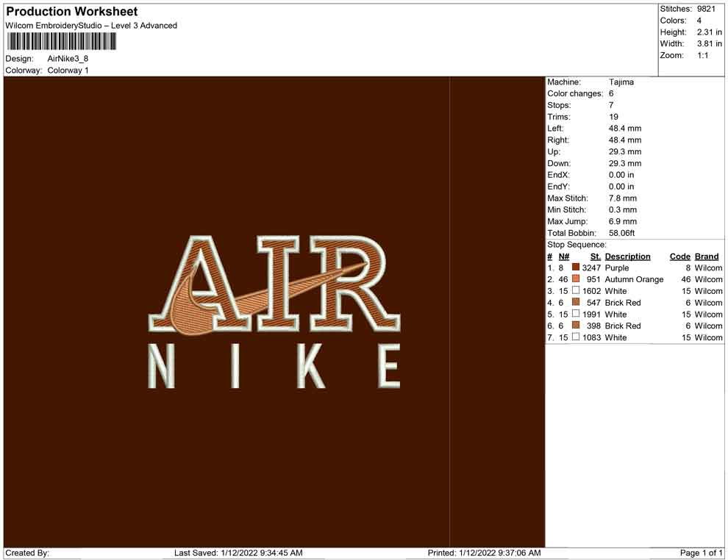Click the Stitches count 9821
Image resolution: width=728 pixels, height=560 pixels.
coord(705,9)
